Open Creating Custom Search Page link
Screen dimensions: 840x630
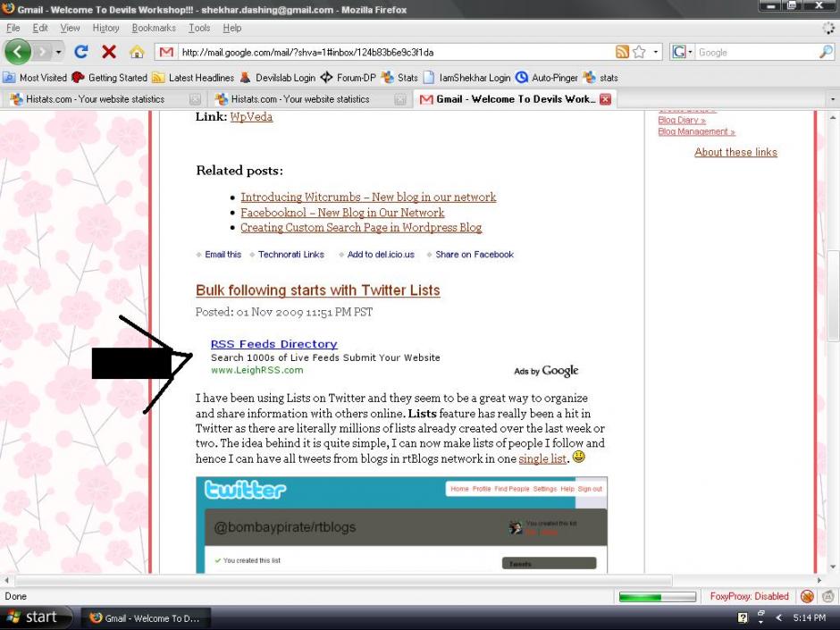(x=361, y=228)
